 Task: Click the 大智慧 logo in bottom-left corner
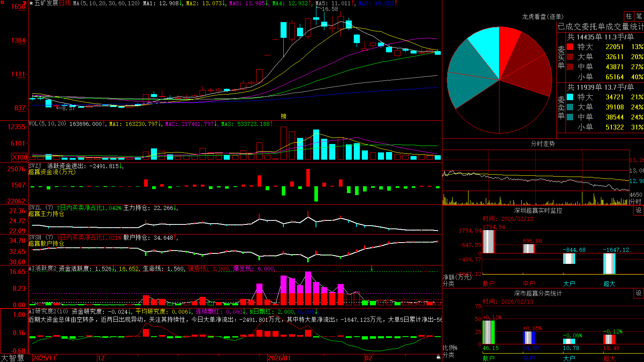[x=12, y=358]
